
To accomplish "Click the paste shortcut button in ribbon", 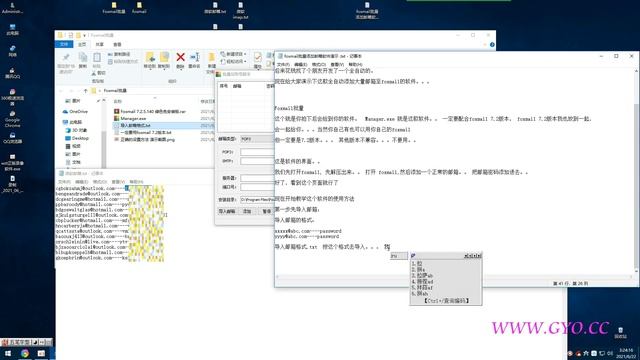I will 123,62.
